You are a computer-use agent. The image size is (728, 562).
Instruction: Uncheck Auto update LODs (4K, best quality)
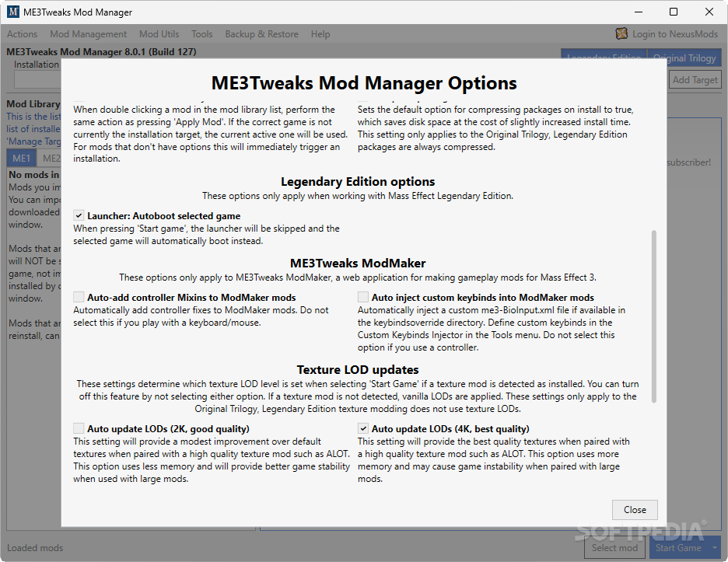[363, 429]
